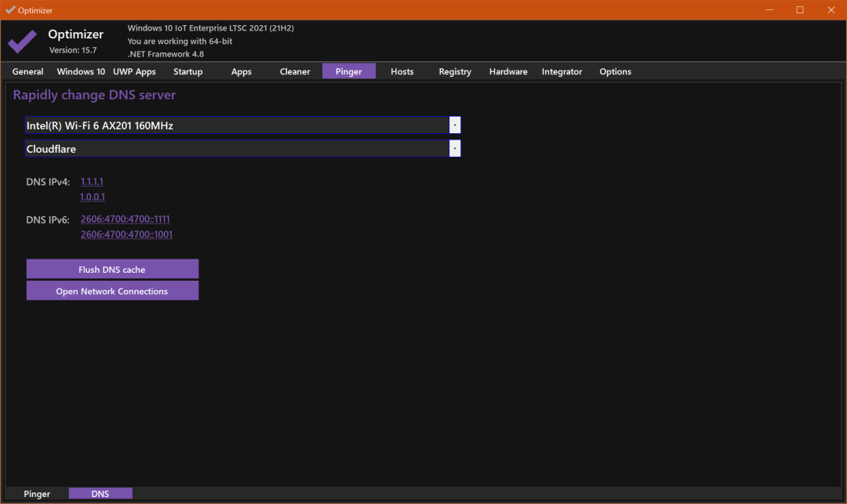The height and width of the screenshot is (504, 847).
Task: Click the 2606:4700:4700::1001 IPv6 link
Action: point(126,234)
